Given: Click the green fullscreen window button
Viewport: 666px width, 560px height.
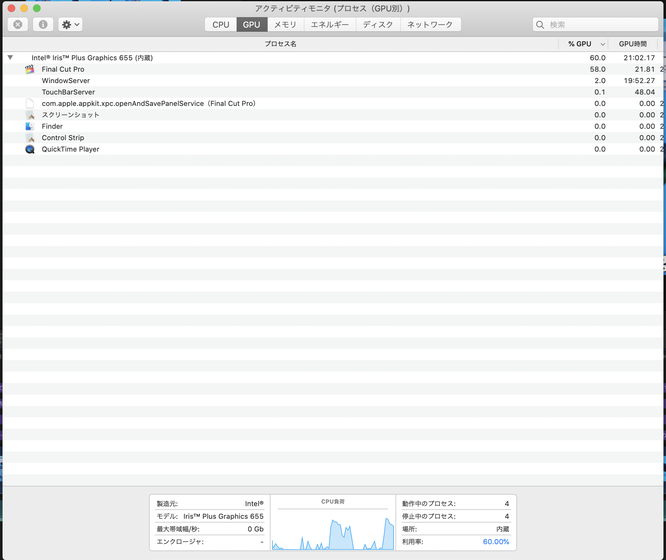Looking at the screenshot, I should (37, 8).
